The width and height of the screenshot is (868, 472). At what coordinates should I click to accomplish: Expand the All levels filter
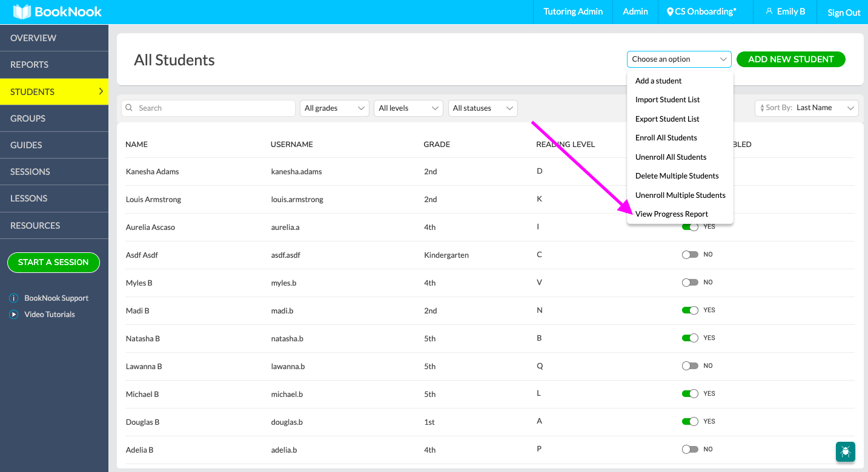click(408, 108)
